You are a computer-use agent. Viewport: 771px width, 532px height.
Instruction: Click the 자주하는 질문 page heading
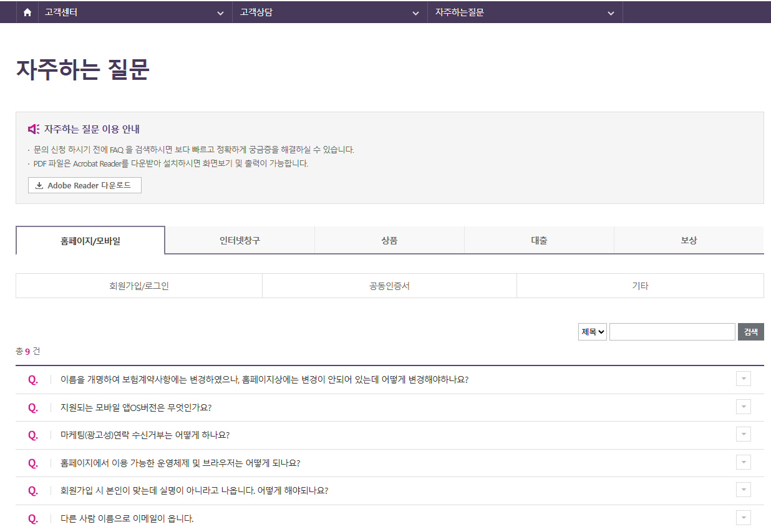point(83,70)
